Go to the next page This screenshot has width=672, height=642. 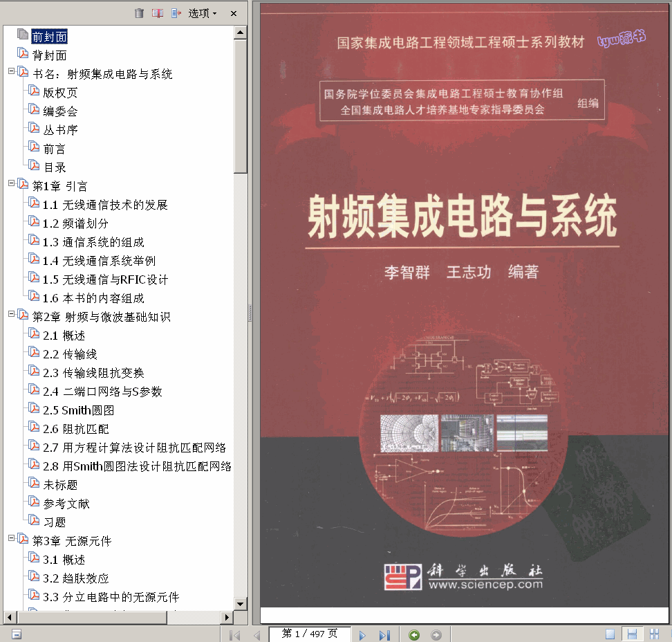(x=362, y=634)
